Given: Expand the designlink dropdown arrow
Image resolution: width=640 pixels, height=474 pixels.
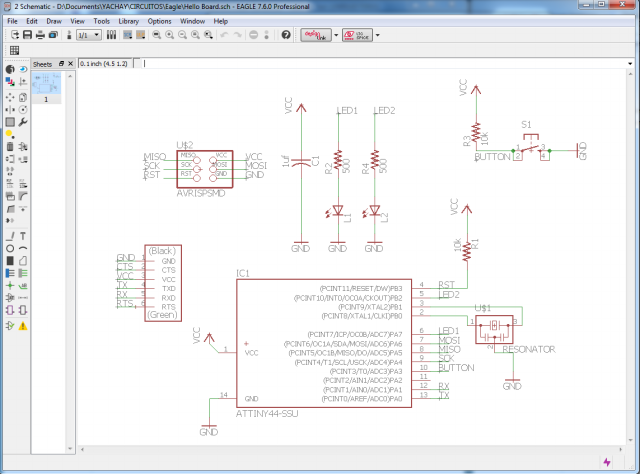Looking at the screenshot, I should [336, 35].
